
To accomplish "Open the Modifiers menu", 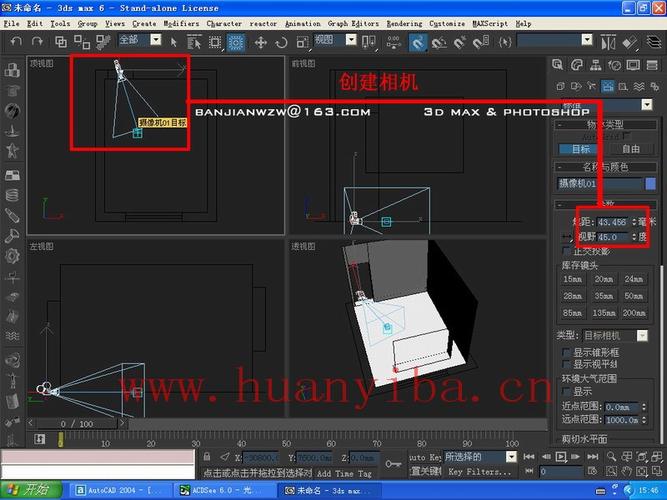I will coord(181,23).
